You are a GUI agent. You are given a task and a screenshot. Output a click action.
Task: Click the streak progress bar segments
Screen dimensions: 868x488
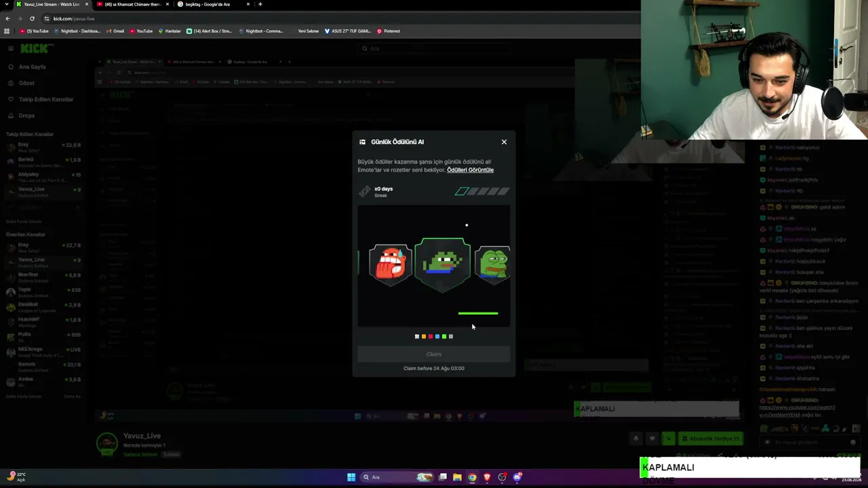[482, 192]
